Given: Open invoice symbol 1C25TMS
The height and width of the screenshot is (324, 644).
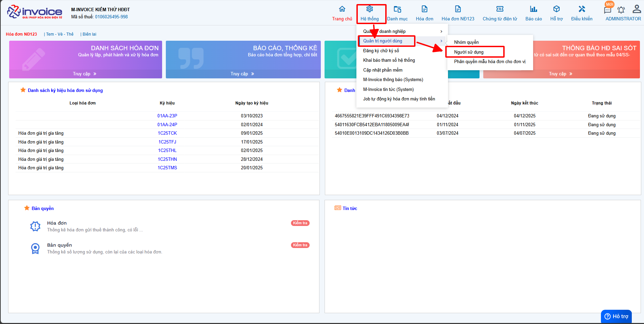Looking at the screenshot, I should 167,168.
